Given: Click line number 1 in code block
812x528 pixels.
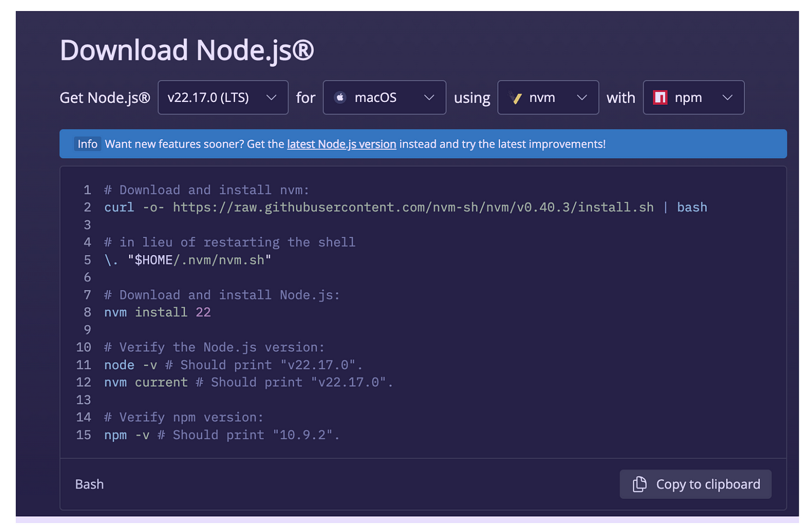Looking at the screenshot, I should (88, 190).
